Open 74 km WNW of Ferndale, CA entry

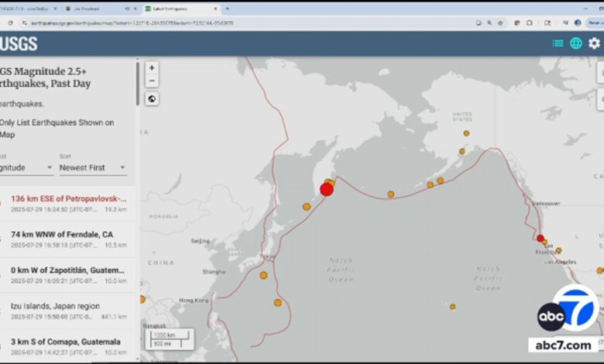pos(68,239)
